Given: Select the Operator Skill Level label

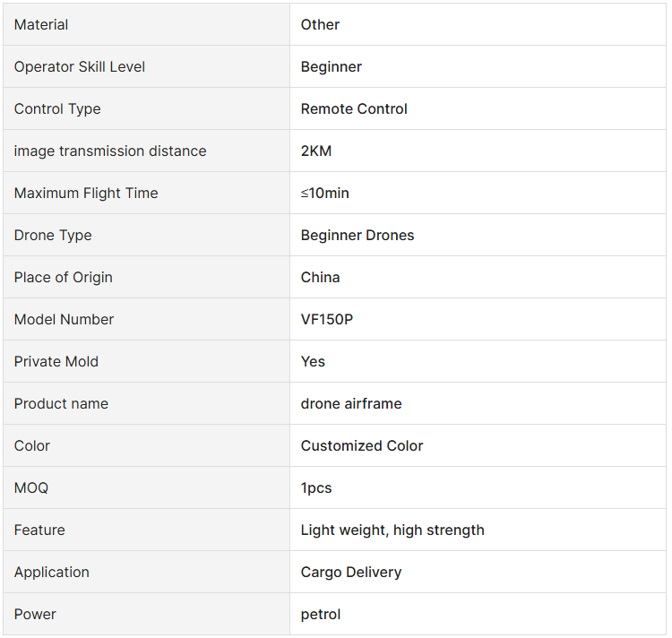Looking at the screenshot, I should pos(79,66).
